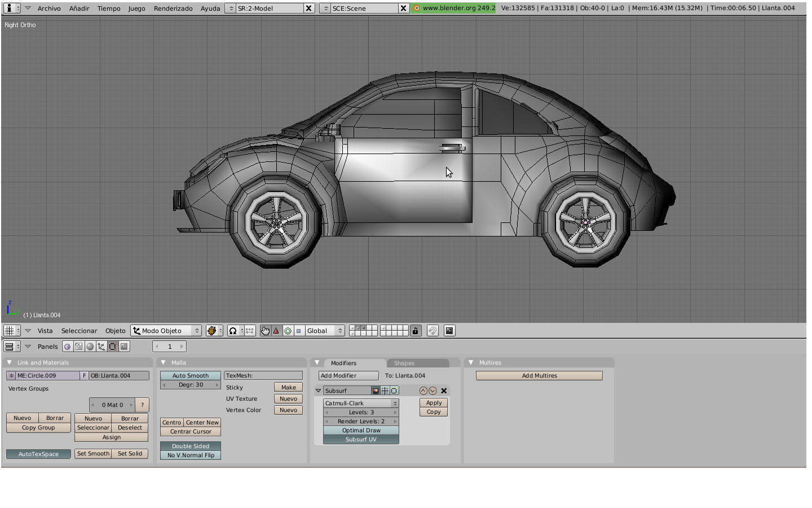Click the Set Smooth button
Image resolution: width=812 pixels, height=508 pixels.
click(93, 453)
